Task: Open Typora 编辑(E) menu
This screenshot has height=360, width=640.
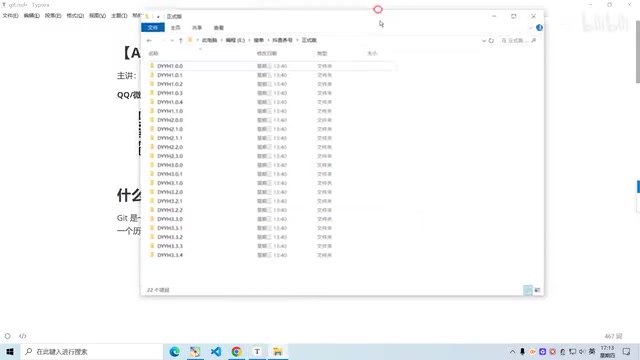Action: click(x=31, y=16)
